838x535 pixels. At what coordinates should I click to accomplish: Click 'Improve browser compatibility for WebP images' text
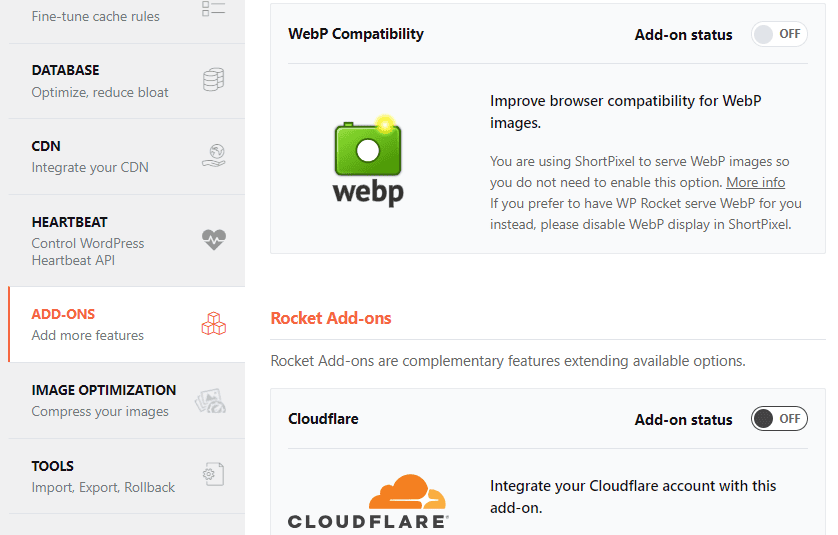626,112
